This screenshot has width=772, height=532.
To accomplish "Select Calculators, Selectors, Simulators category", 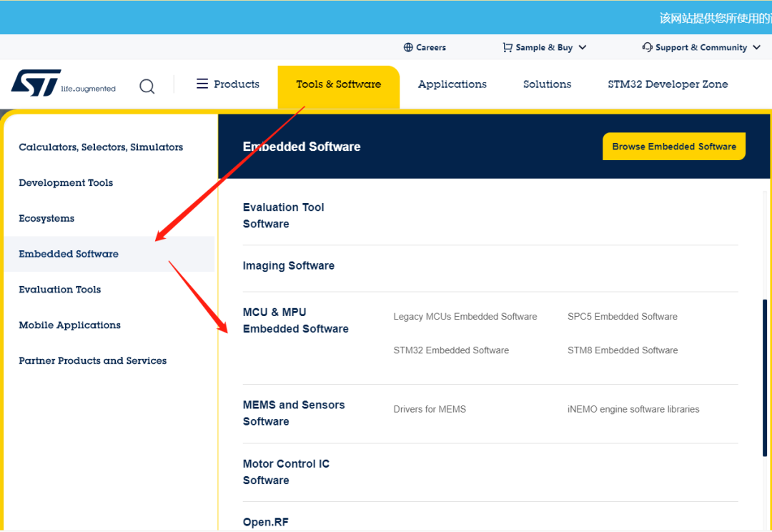I will (x=101, y=147).
